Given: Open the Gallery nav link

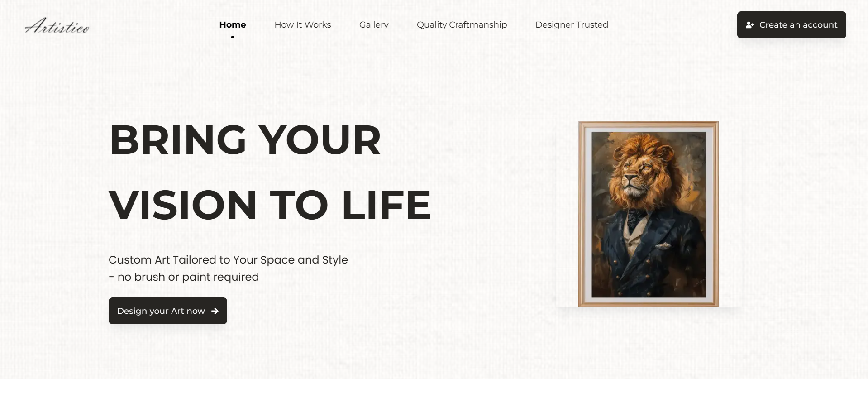Looking at the screenshot, I should point(374,25).
